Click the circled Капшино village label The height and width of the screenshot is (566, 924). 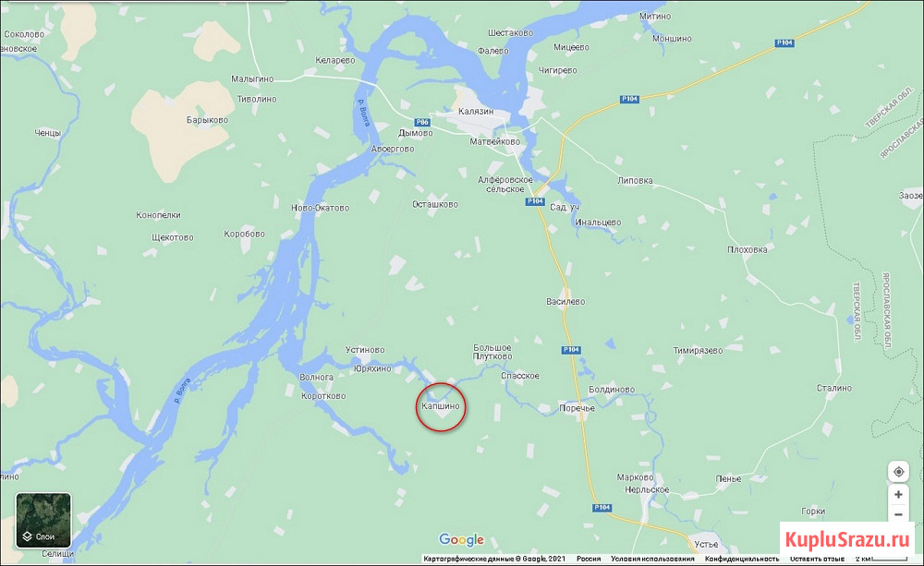[x=441, y=405]
